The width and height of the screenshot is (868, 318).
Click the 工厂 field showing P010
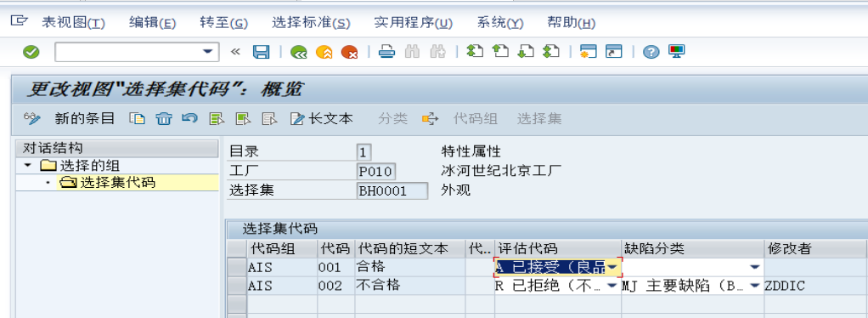click(376, 171)
